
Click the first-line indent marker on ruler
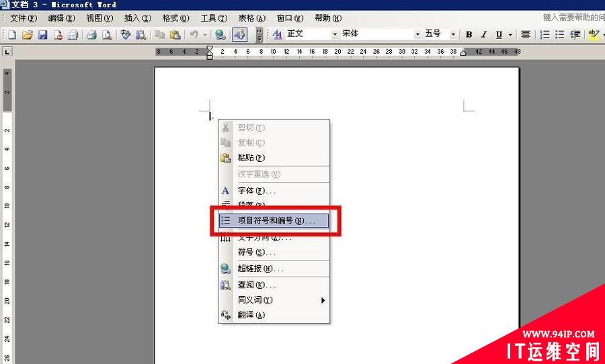click(x=210, y=48)
